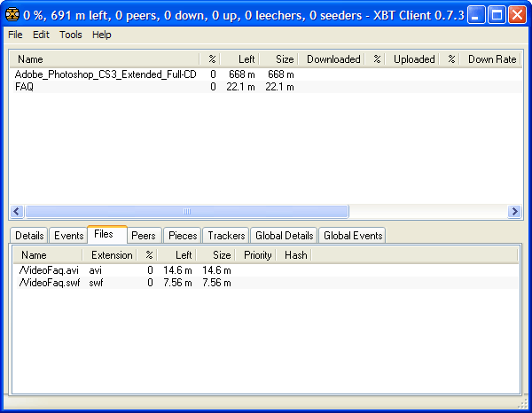
Task: Sort files by Hash column header
Action: pos(293,255)
